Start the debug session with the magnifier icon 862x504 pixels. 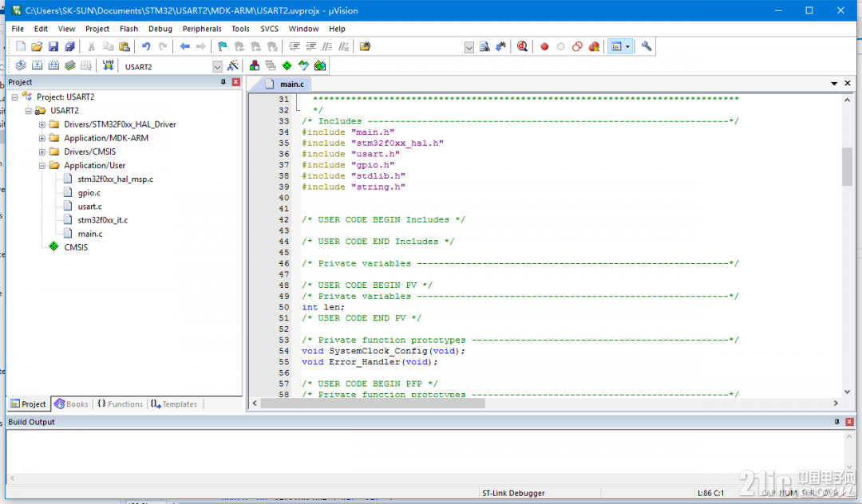[522, 47]
